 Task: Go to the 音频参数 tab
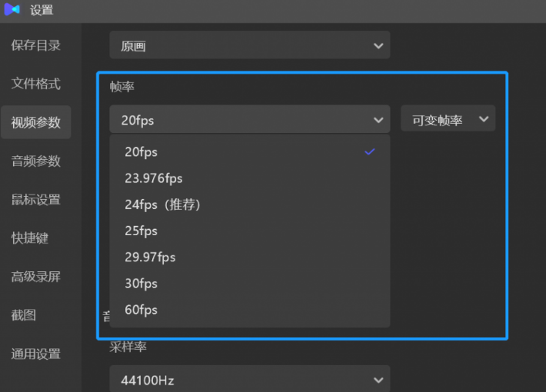tap(35, 161)
